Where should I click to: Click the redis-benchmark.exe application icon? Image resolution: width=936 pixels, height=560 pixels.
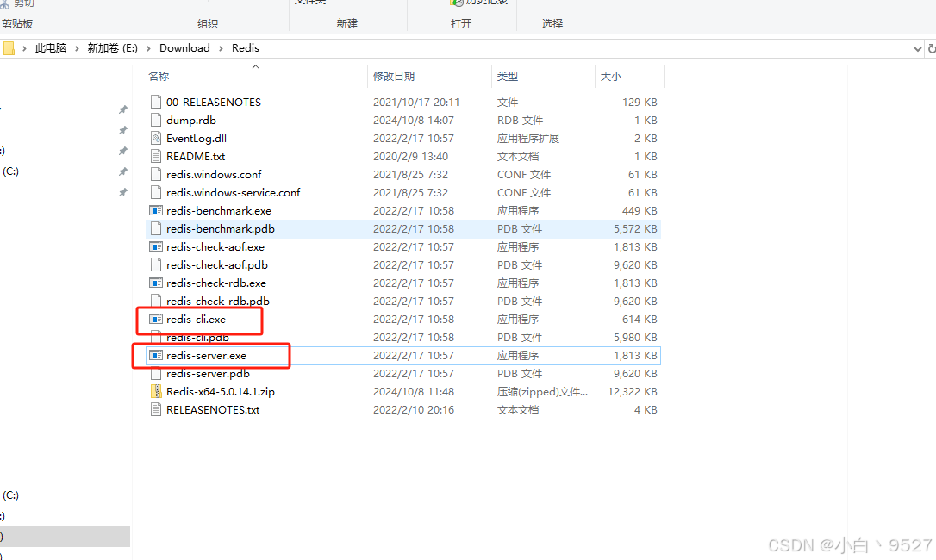156,211
